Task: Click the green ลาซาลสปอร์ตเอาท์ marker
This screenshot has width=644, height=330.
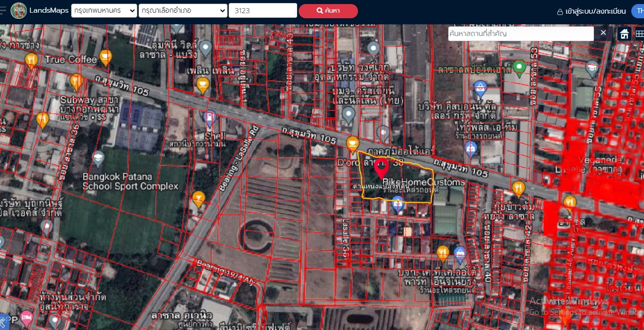Action: point(519,67)
